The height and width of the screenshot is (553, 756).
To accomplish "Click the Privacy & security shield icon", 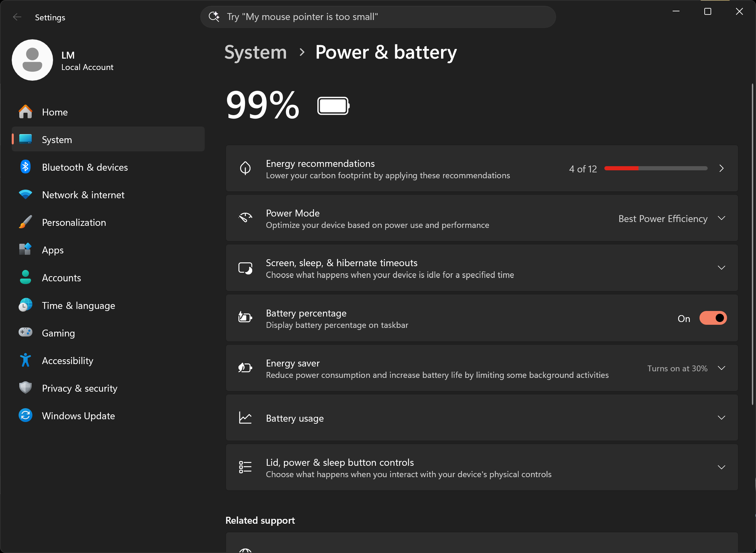I will point(25,388).
